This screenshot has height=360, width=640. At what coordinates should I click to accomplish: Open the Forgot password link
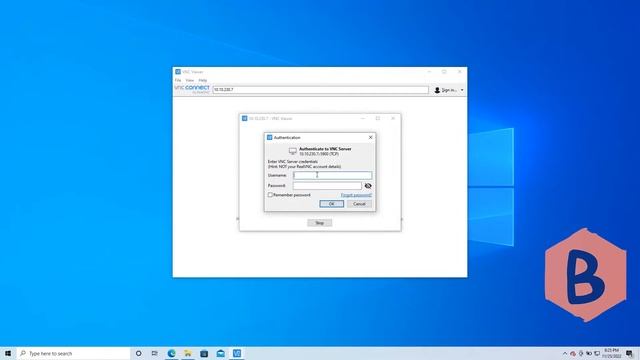(356, 195)
